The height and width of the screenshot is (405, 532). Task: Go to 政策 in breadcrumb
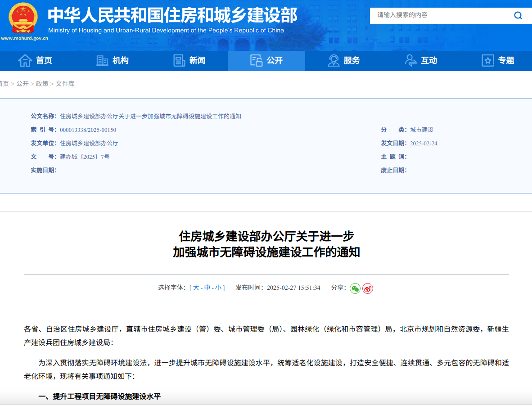42,84
